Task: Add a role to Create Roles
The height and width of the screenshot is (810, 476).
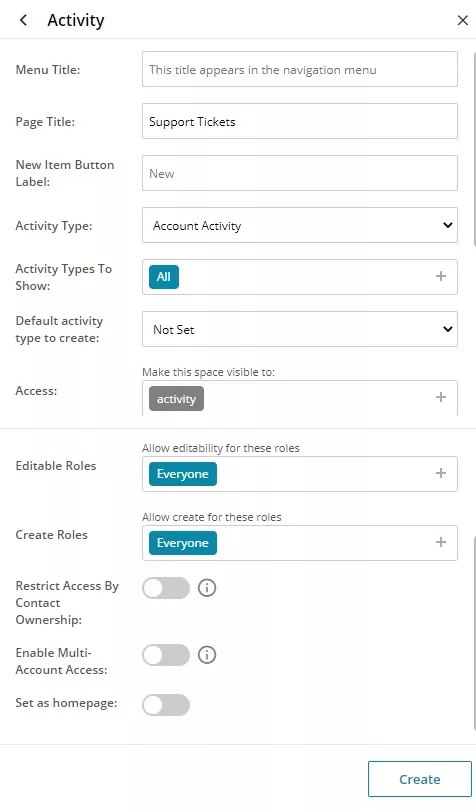Action: 441,542
